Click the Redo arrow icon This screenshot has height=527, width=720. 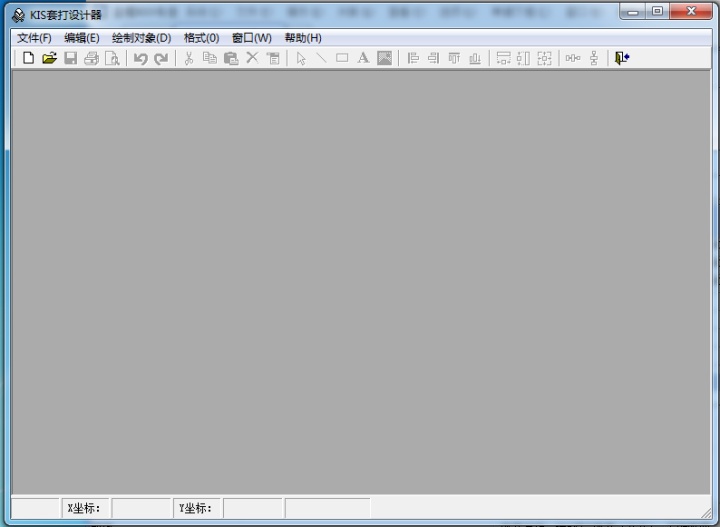[x=161, y=58]
